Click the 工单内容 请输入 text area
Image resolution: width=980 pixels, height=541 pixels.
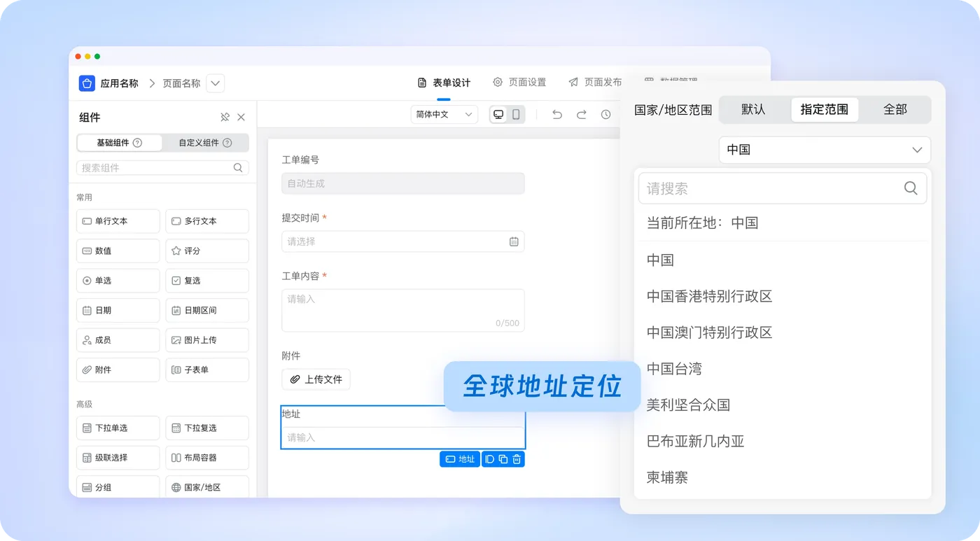coord(403,310)
